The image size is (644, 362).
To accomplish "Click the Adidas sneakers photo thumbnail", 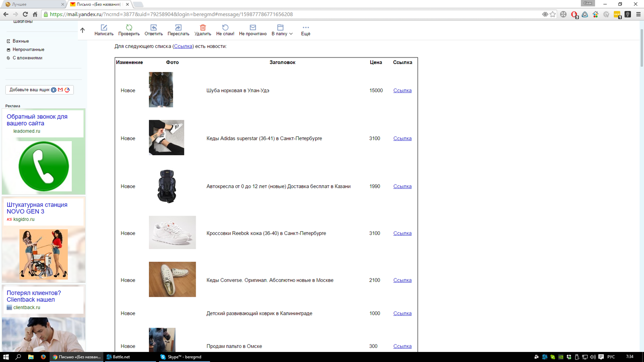I will (x=167, y=138).
